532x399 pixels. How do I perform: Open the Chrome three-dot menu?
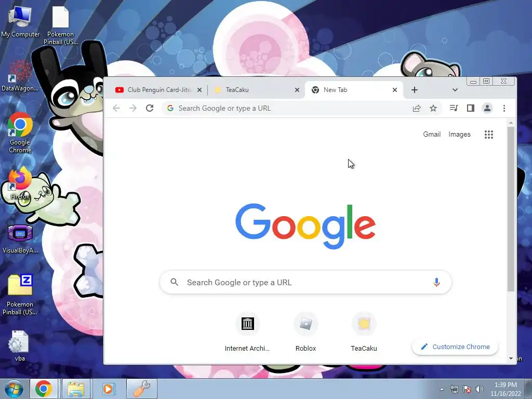(x=504, y=108)
